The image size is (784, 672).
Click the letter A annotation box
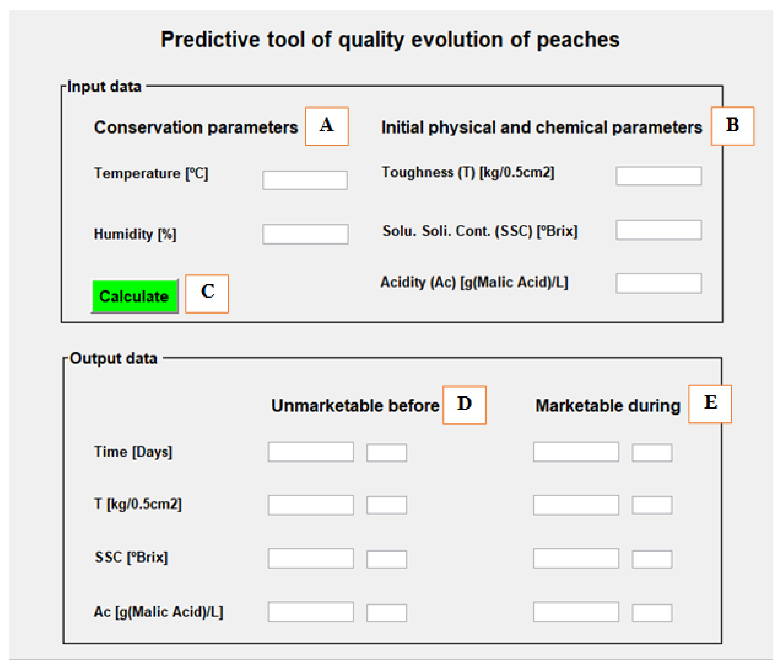point(326,126)
